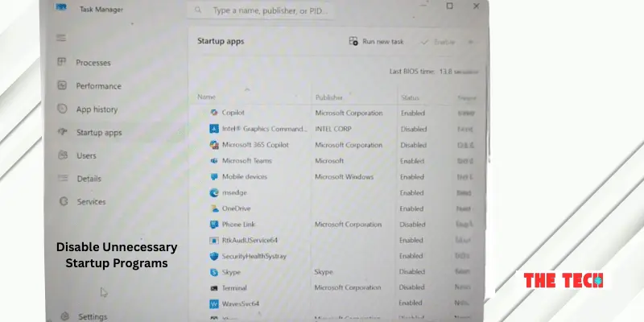Select the msedge row name
Image resolution: width=644 pixels, height=322 pixels.
[x=234, y=192]
